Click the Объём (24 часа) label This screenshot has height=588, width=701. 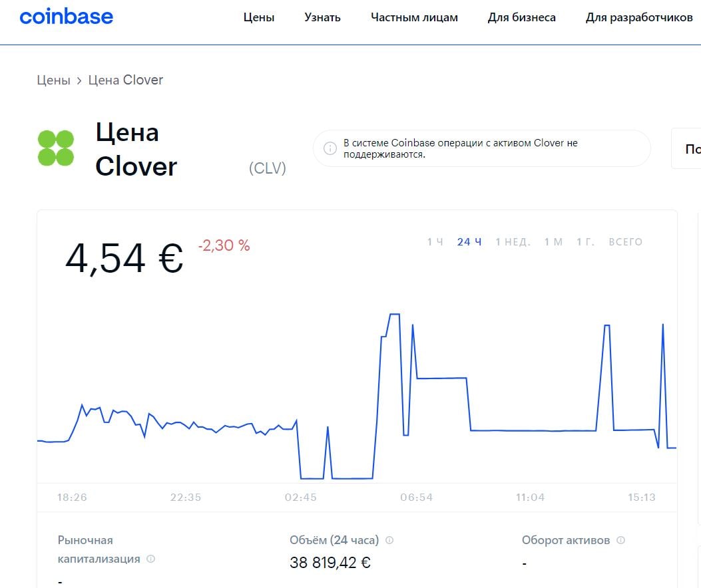coord(334,540)
